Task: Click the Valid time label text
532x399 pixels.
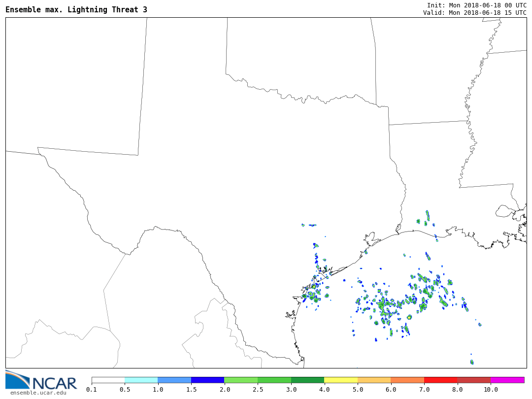Action: click(474, 13)
